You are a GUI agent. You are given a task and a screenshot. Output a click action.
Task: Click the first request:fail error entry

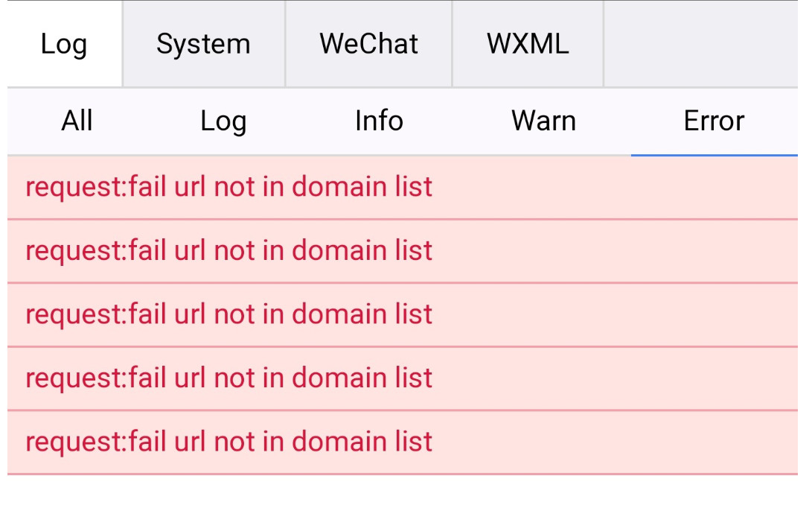(x=228, y=187)
